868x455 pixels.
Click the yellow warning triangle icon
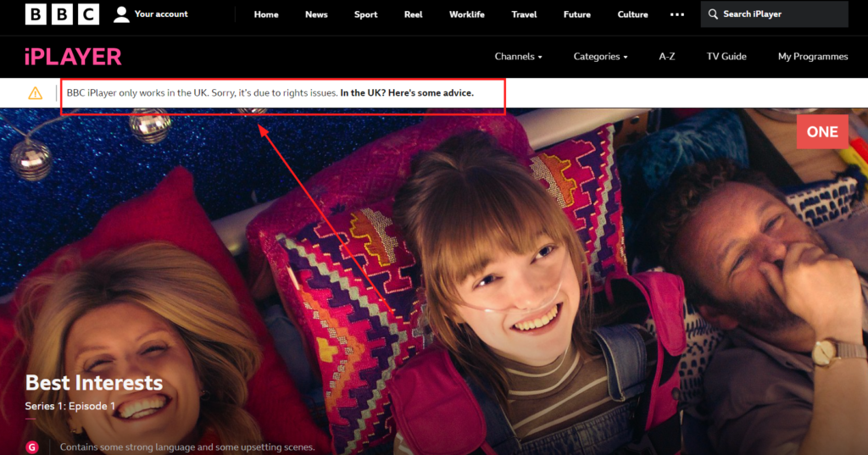click(36, 93)
